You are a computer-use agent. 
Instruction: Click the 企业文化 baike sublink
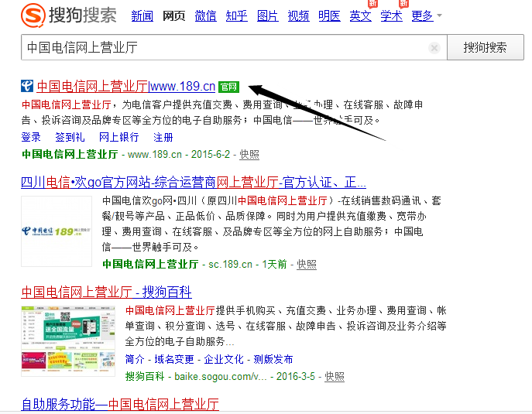pyautogui.click(x=224, y=359)
